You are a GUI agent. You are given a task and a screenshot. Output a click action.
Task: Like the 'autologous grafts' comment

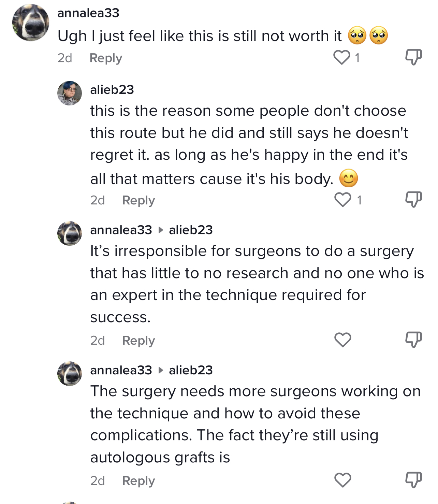pyautogui.click(x=343, y=480)
